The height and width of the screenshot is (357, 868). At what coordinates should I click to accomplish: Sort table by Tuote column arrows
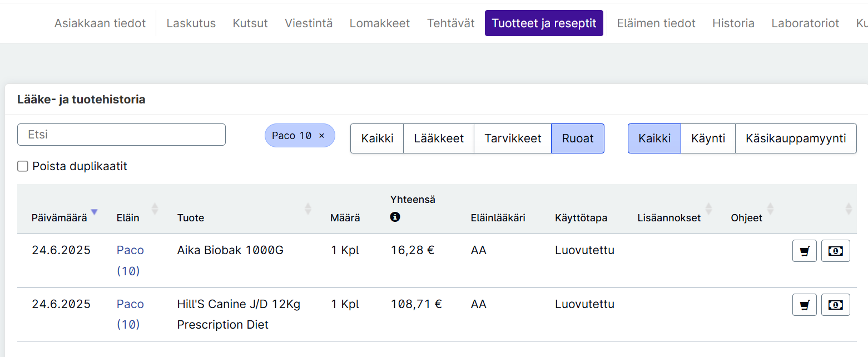click(307, 209)
